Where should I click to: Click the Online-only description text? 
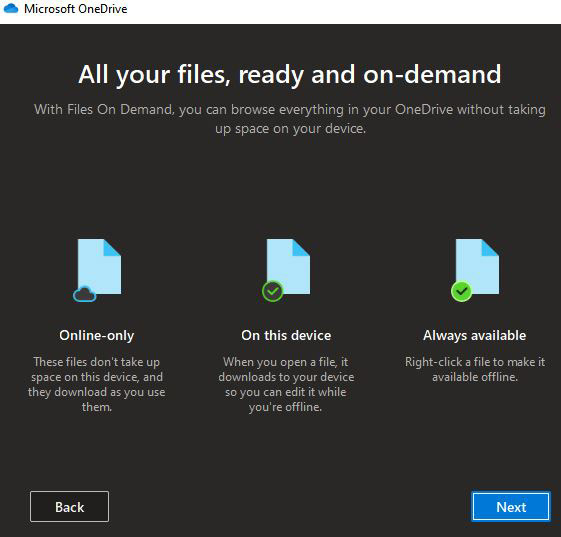point(97,384)
